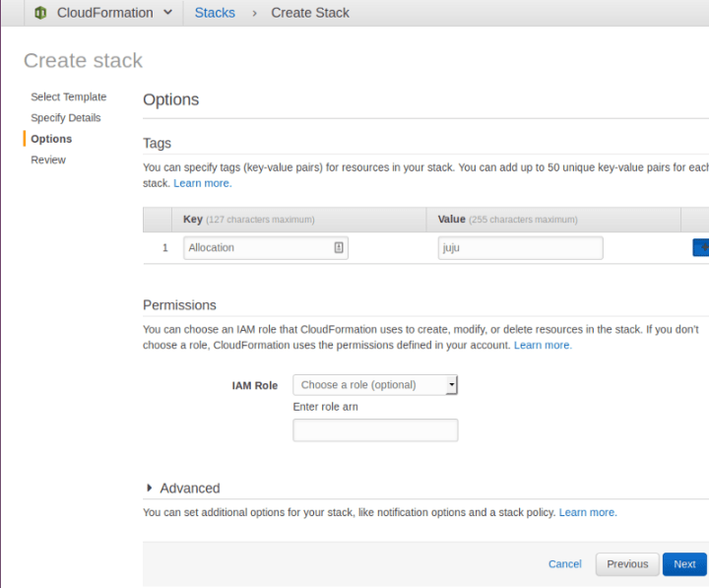The image size is (709, 588).
Task: Click the Previous button
Action: [627, 564]
